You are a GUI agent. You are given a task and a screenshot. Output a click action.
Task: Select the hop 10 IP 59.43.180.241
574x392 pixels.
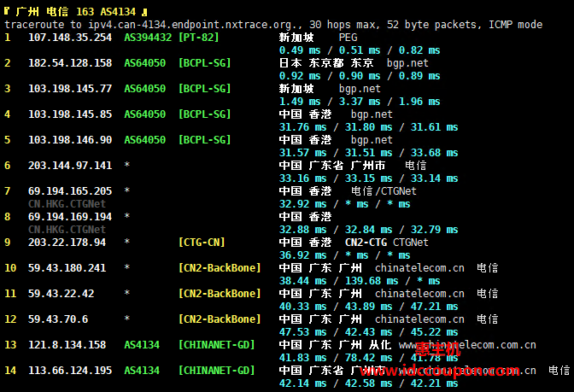(67, 268)
